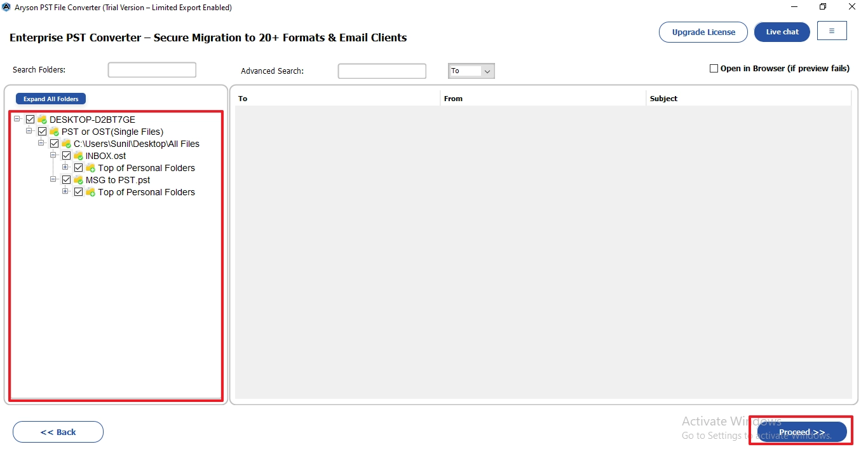The width and height of the screenshot is (868, 463).
Task: Open the hamburger menu button
Action: pyautogui.click(x=832, y=31)
